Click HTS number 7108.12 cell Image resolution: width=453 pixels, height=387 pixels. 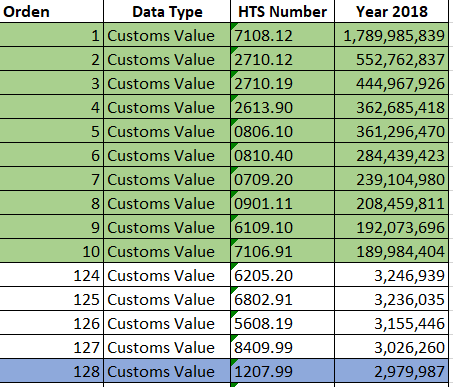[x=282, y=35]
